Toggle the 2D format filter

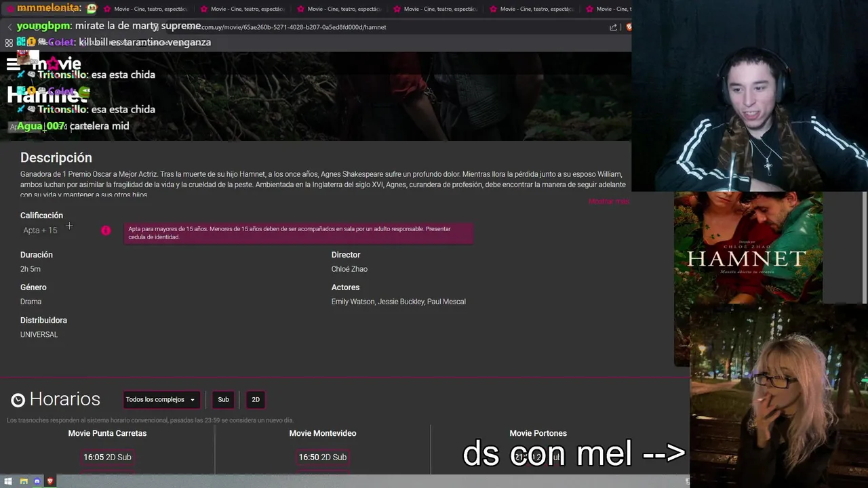(x=256, y=399)
